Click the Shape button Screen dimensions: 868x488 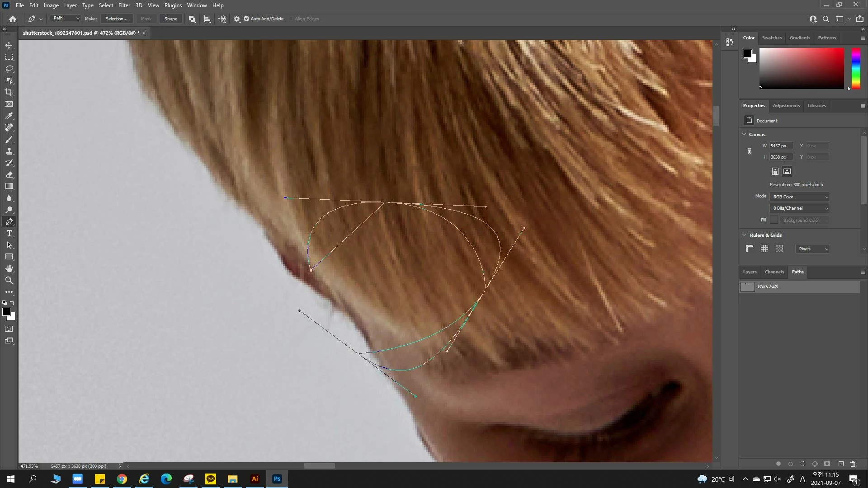click(170, 19)
